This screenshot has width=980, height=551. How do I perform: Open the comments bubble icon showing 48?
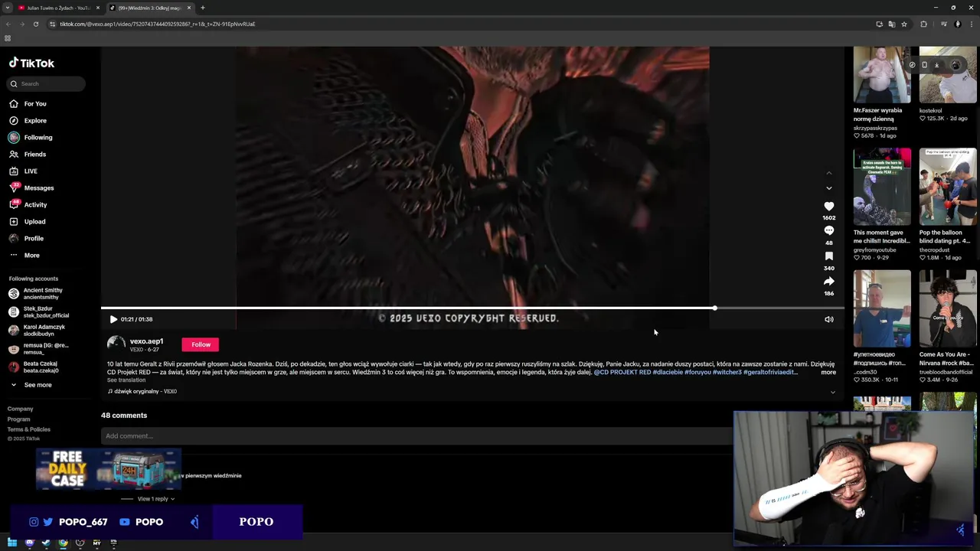point(828,230)
